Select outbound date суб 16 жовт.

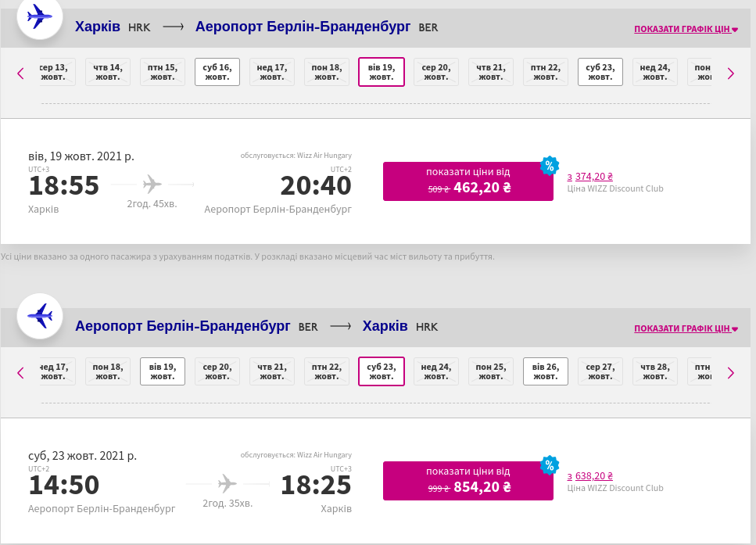tap(217, 72)
